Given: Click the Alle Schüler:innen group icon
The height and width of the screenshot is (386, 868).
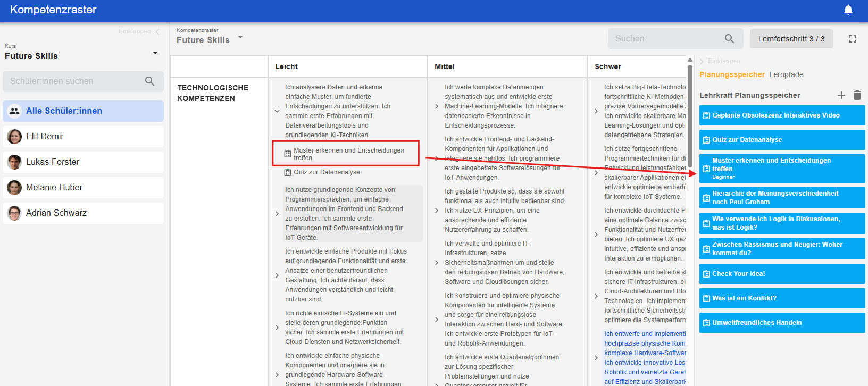Looking at the screenshot, I should (14, 111).
